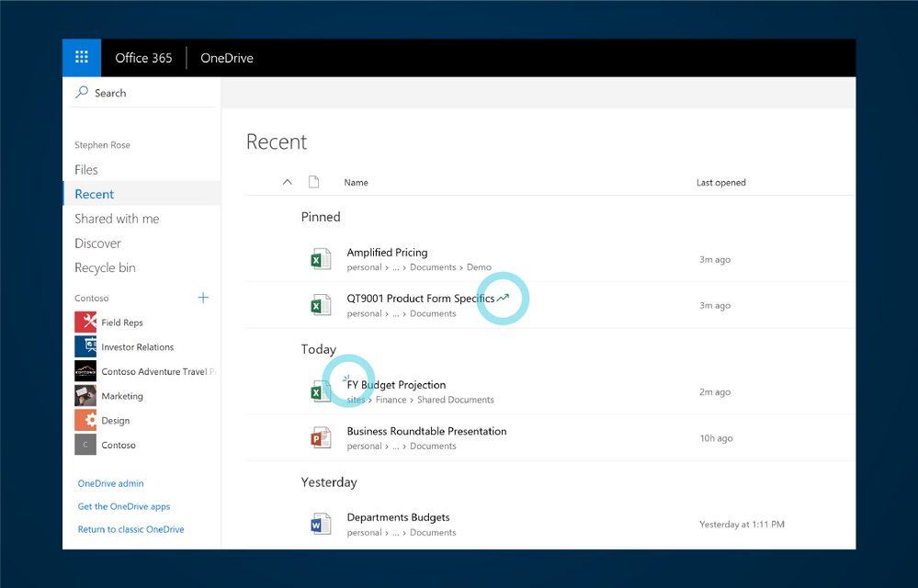918x588 pixels.
Task: Open the Office 365 app launcher
Action: point(82,58)
